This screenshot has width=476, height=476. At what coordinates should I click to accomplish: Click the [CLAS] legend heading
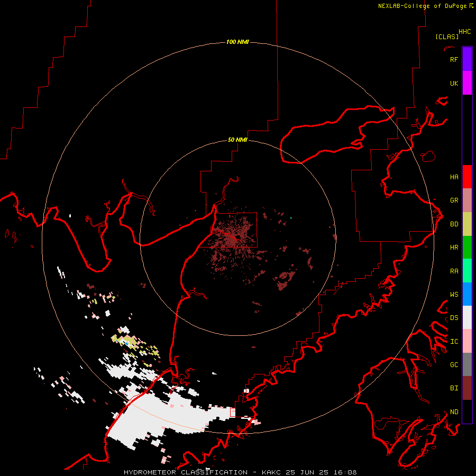447,36
